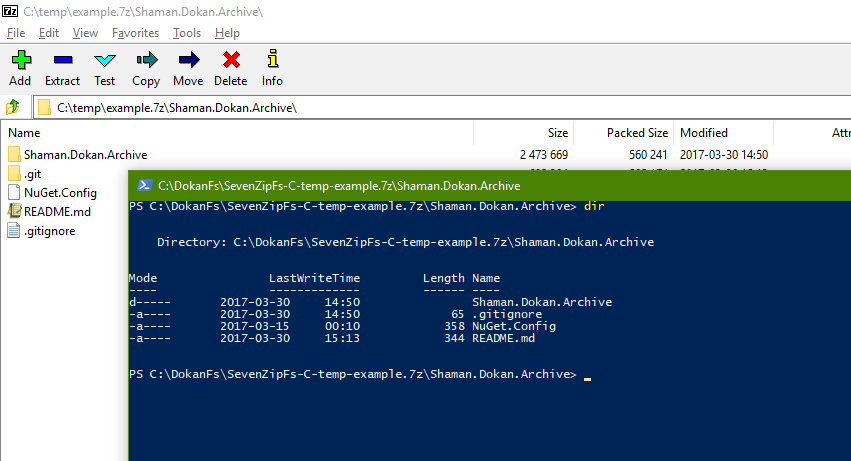The width and height of the screenshot is (851, 461).
Task: Click the Move arrow icon
Action: [x=189, y=60]
